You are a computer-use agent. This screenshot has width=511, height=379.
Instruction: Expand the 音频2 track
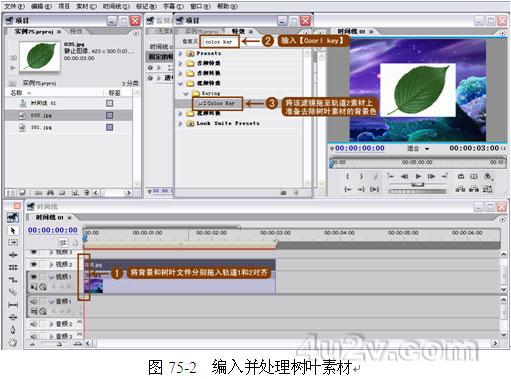[x=51, y=324]
